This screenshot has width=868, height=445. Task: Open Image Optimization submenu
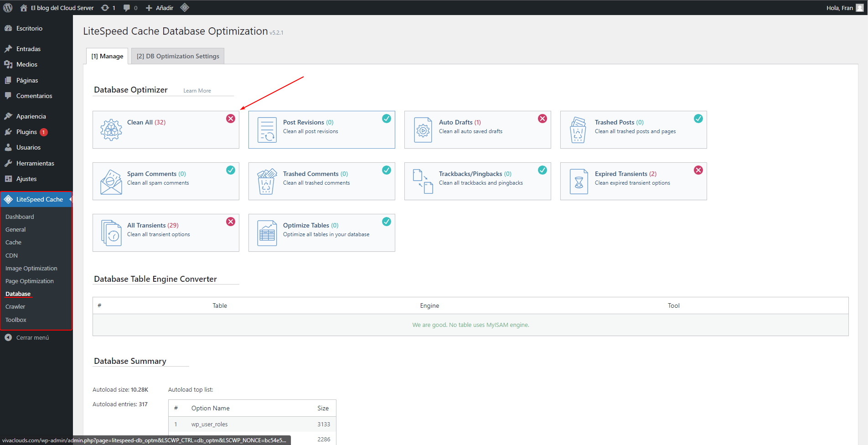click(x=31, y=268)
